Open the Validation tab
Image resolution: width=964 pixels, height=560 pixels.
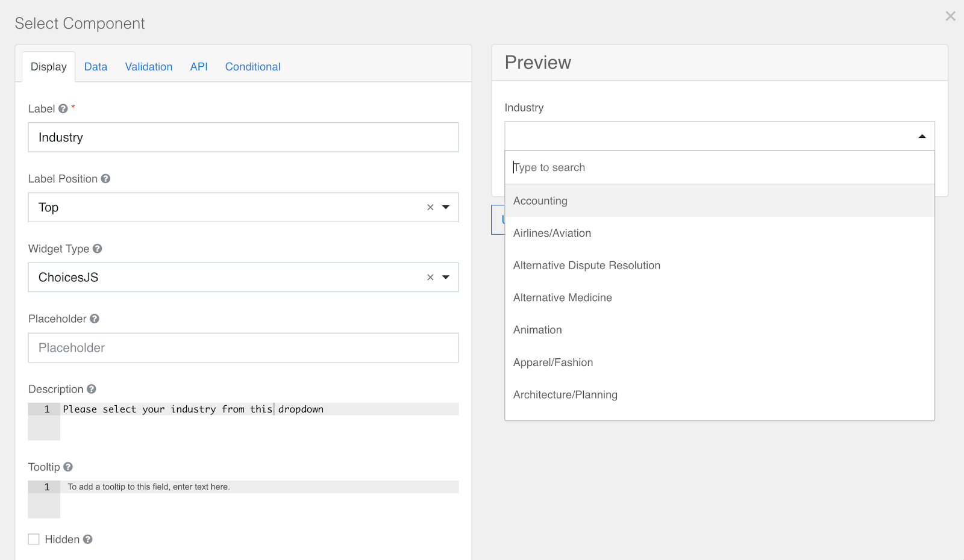149,67
